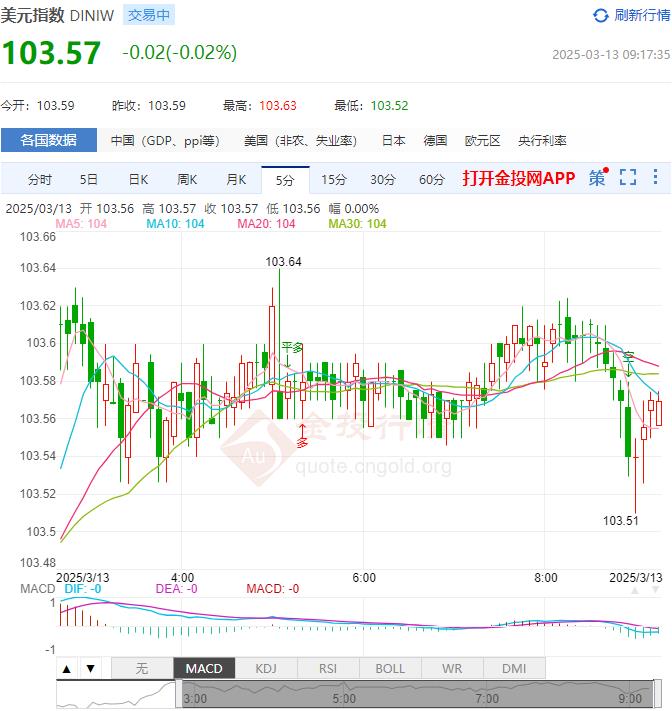Click the 103.57 current price value
Viewport: 672px width, 711px height.
tap(52, 53)
